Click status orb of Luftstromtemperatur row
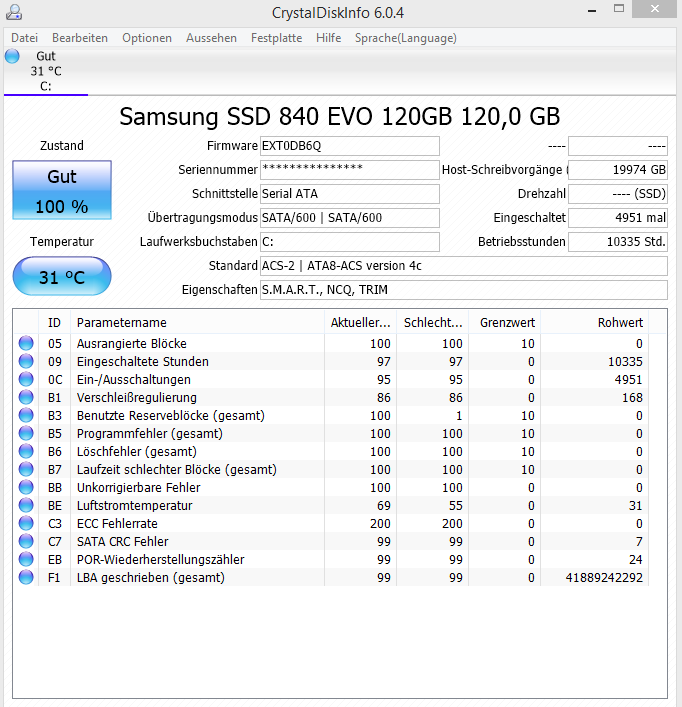 [26, 505]
